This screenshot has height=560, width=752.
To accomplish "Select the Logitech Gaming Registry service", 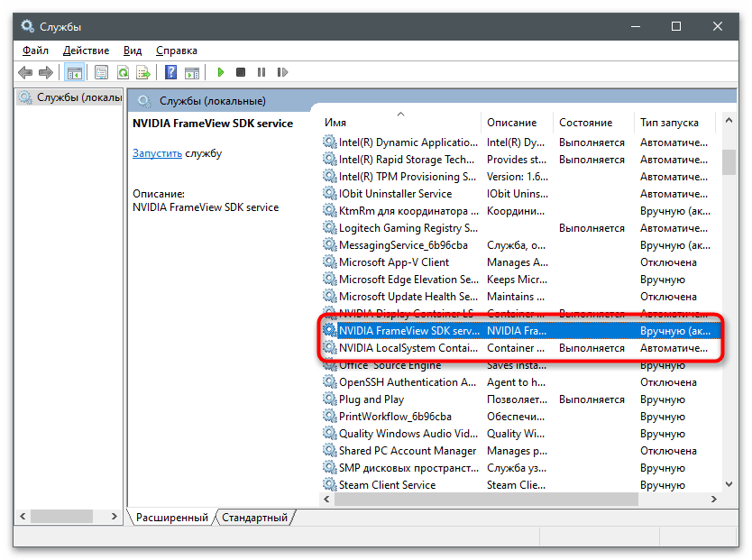I will coord(521,228).
